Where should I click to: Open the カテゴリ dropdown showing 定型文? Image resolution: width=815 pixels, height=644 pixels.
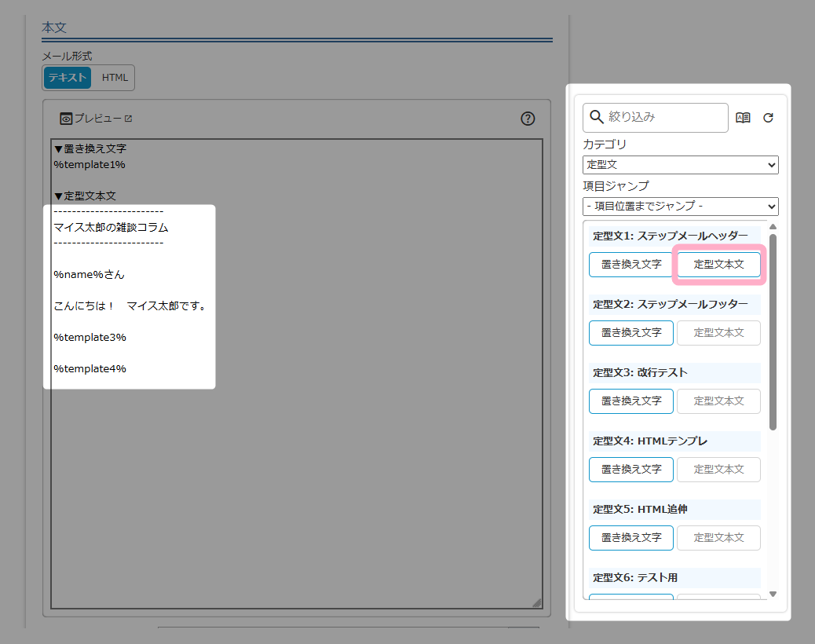pos(680,165)
